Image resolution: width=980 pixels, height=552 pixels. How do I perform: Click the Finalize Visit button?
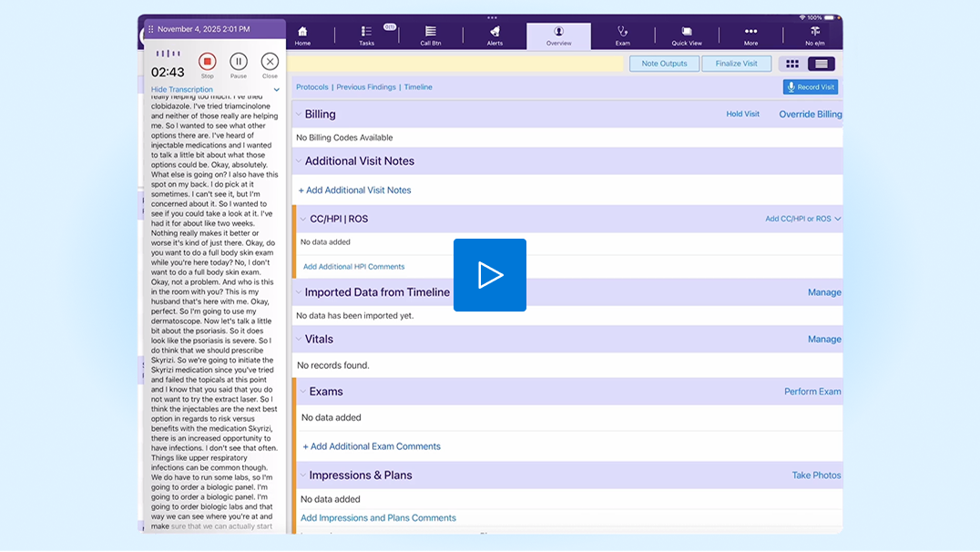[x=736, y=64]
